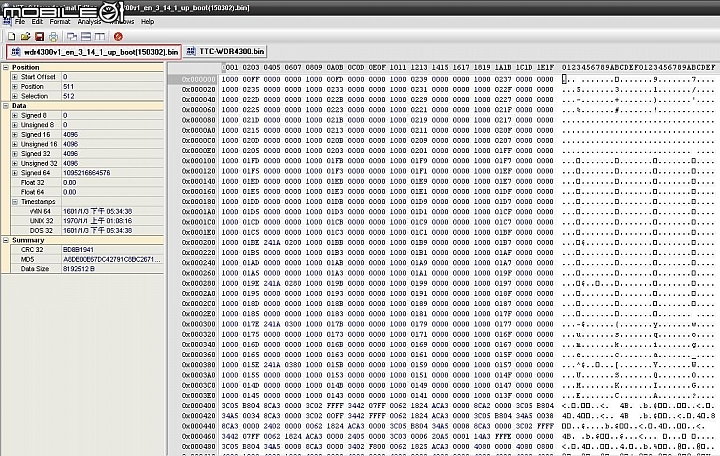Select the Signed 64 value 1095216664576
This screenshot has height=456, width=720.
86,173
